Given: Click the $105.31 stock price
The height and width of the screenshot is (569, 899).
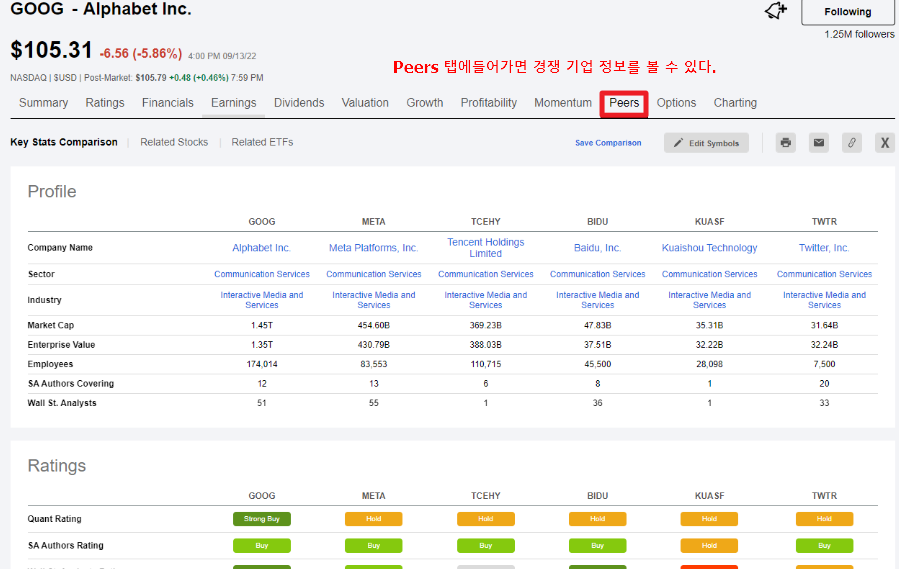Looking at the screenshot, I should [x=51, y=50].
